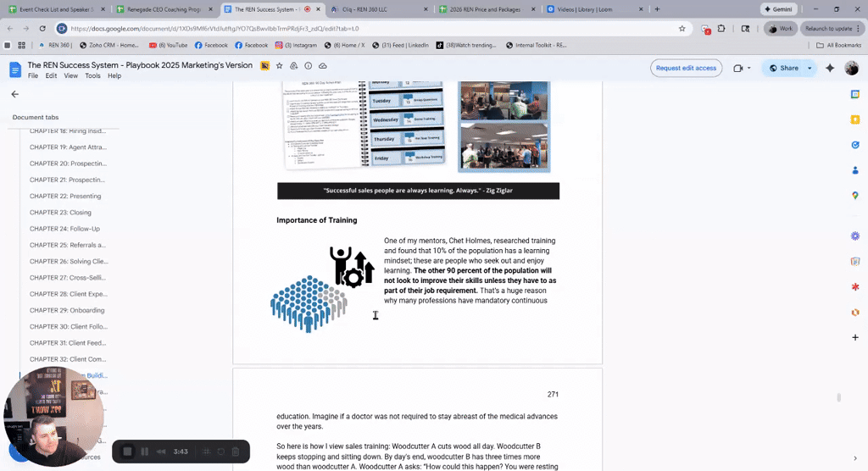Image resolution: width=868 pixels, height=471 pixels.
Task: Open a new browser tab
Action: [x=657, y=9]
